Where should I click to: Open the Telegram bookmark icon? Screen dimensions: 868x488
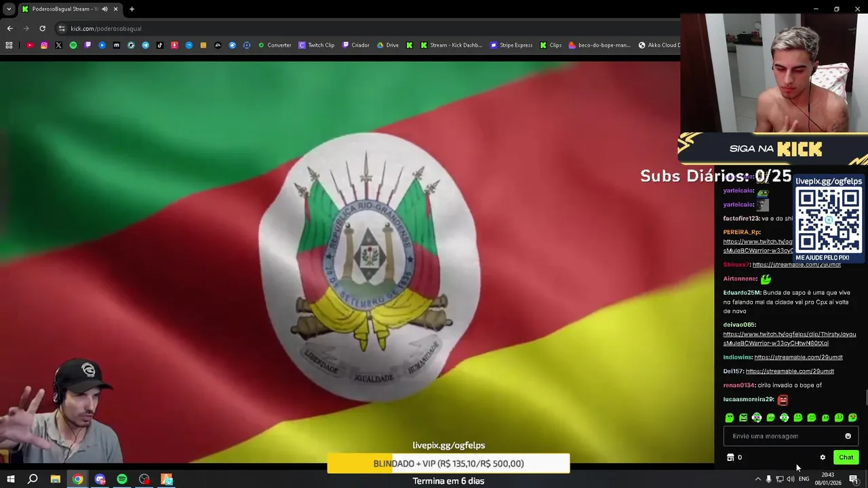(145, 45)
